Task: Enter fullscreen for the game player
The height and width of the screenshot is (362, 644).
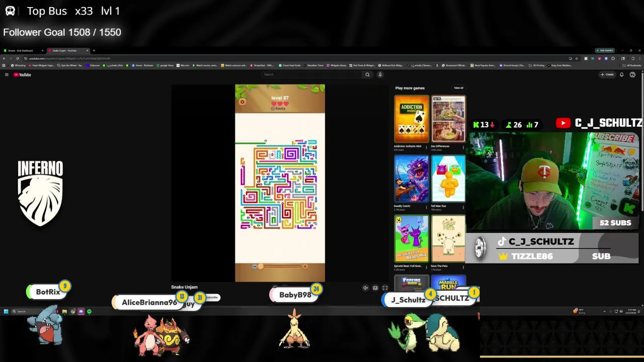Action: (x=385, y=288)
